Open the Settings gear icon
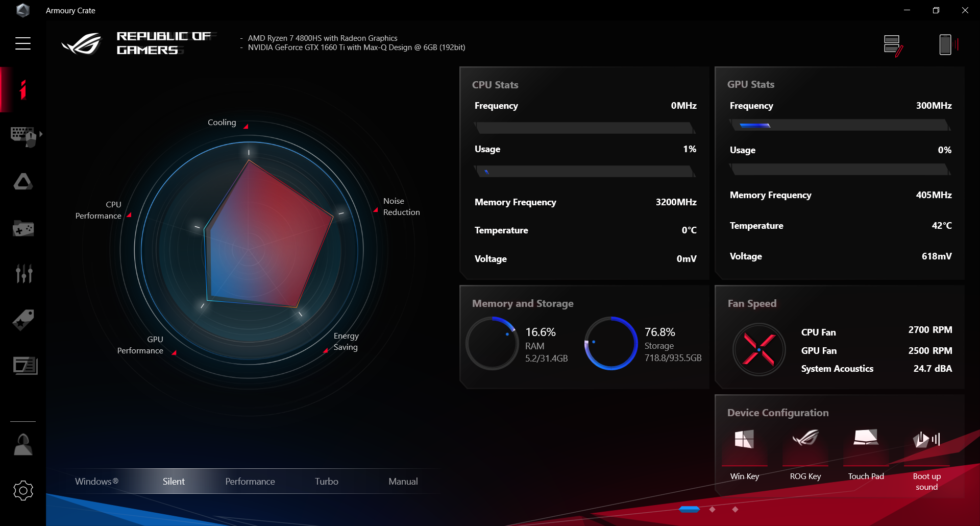This screenshot has height=526, width=980. click(x=23, y=491)
